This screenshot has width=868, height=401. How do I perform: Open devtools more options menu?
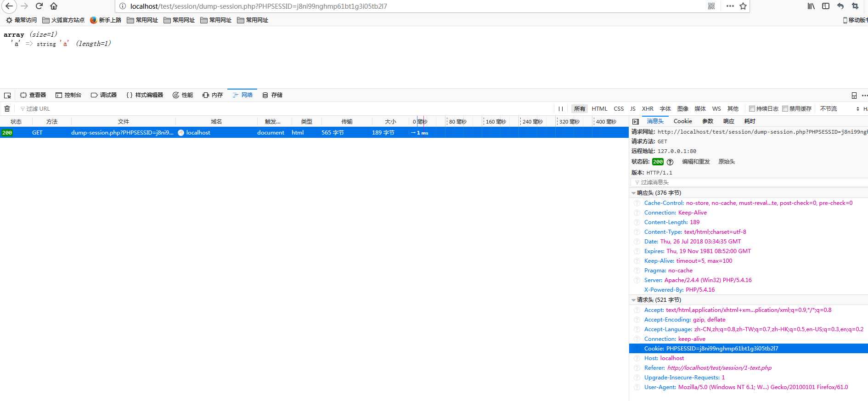(864, 95)
